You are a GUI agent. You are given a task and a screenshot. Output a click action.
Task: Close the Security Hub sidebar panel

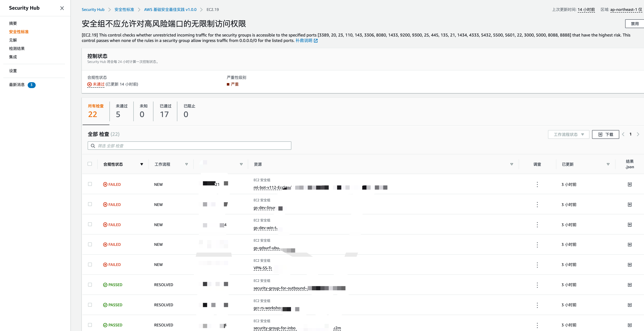[62, 8]
